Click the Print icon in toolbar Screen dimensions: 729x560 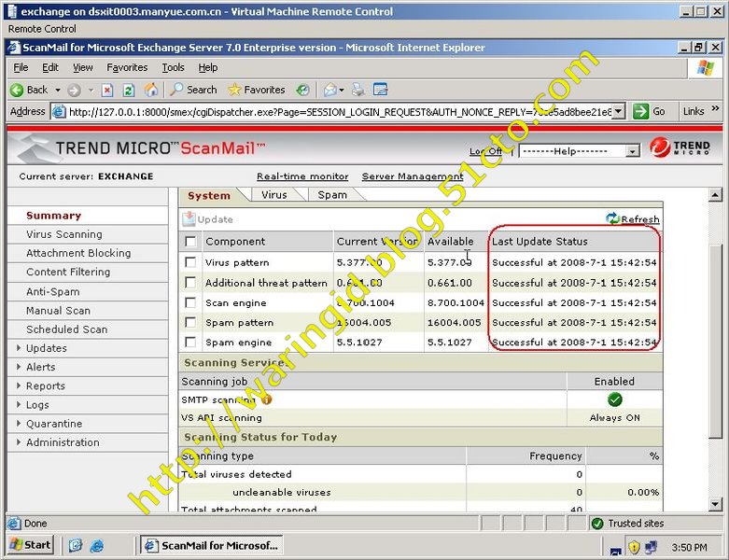tap(357, 90)
